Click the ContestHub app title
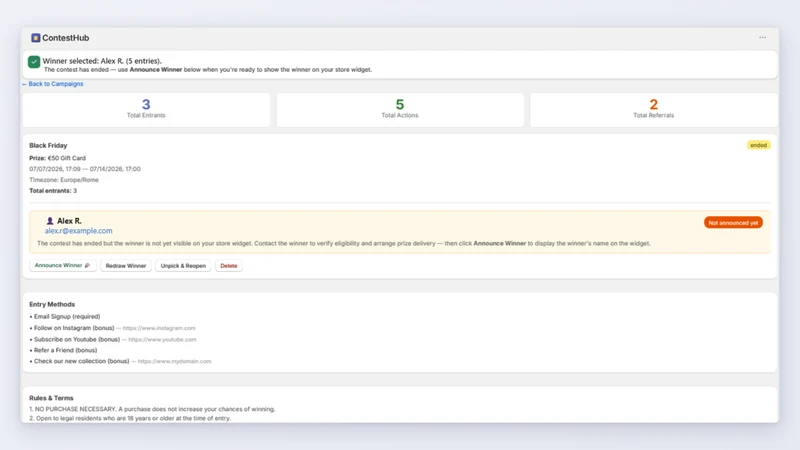Image resolution: width=800 pixels, height=450 pixels. pyautogui.click(x=65, y=38)
